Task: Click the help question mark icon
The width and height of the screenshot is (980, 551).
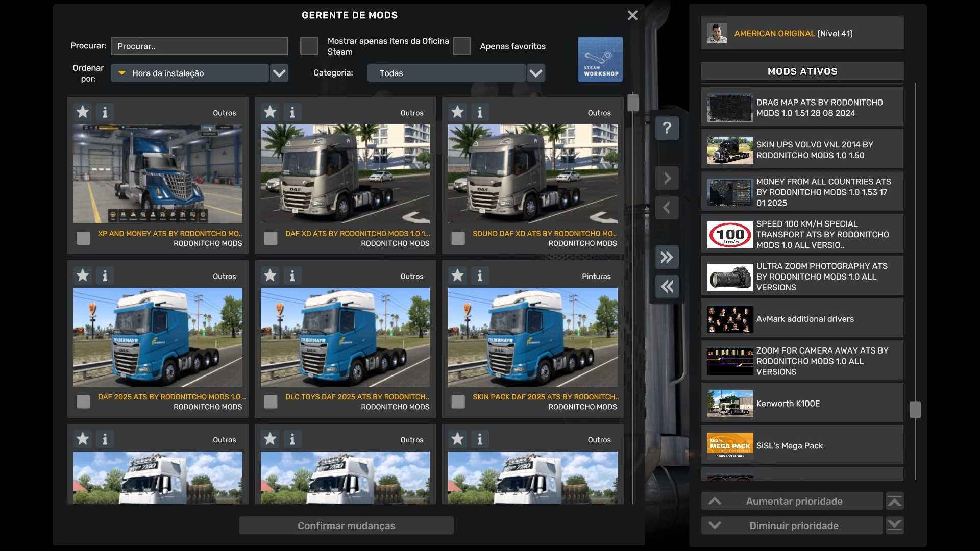Action: [667, 128]
